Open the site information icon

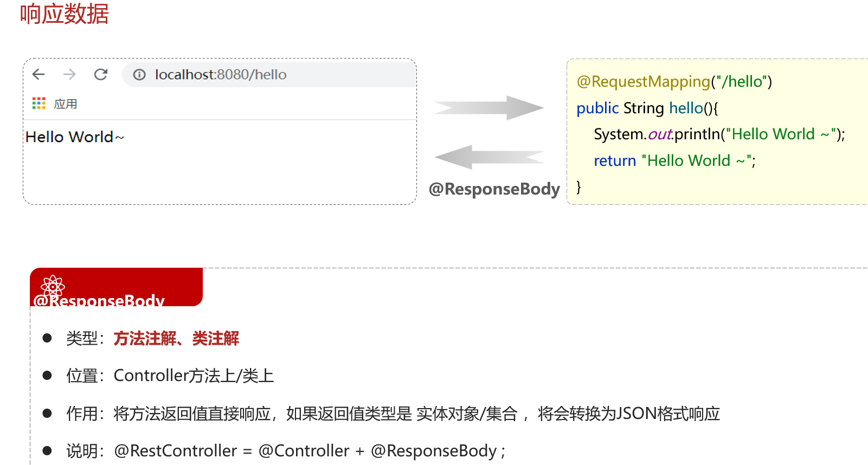(139, 75)
